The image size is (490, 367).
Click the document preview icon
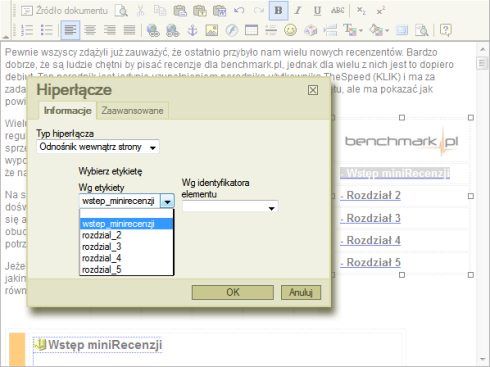[121, 11]
